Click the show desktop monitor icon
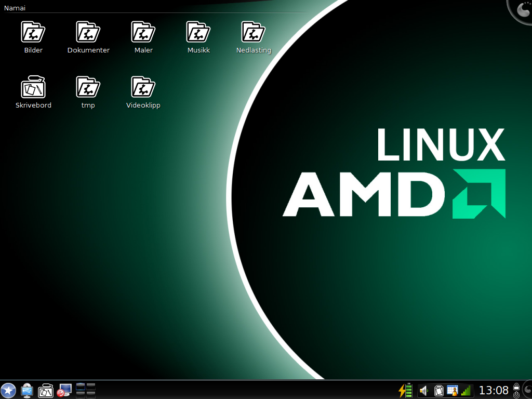Viewport: 532px width, 399px height. click(64, 391)
